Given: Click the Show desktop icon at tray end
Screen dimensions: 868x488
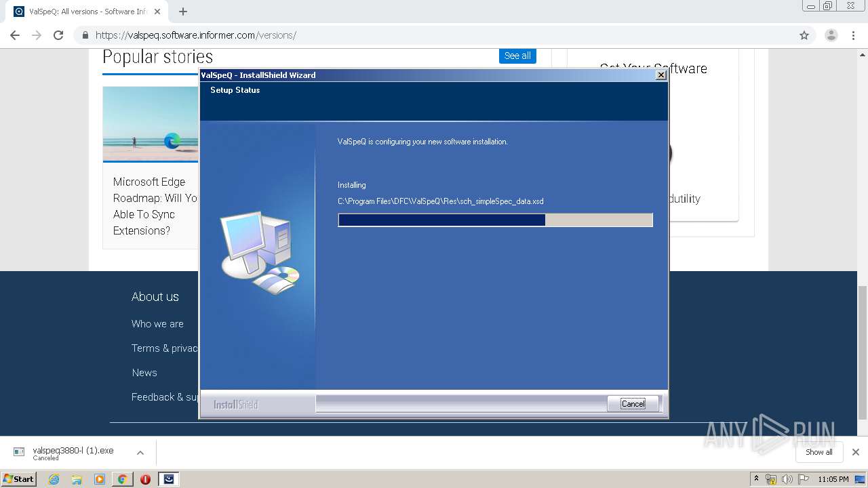Looking at the screenshot, I should 860,479.
